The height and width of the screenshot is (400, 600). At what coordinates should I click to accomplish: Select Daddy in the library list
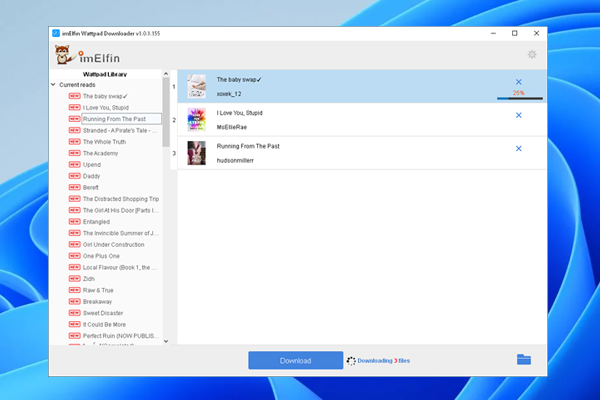pos(91,176)
